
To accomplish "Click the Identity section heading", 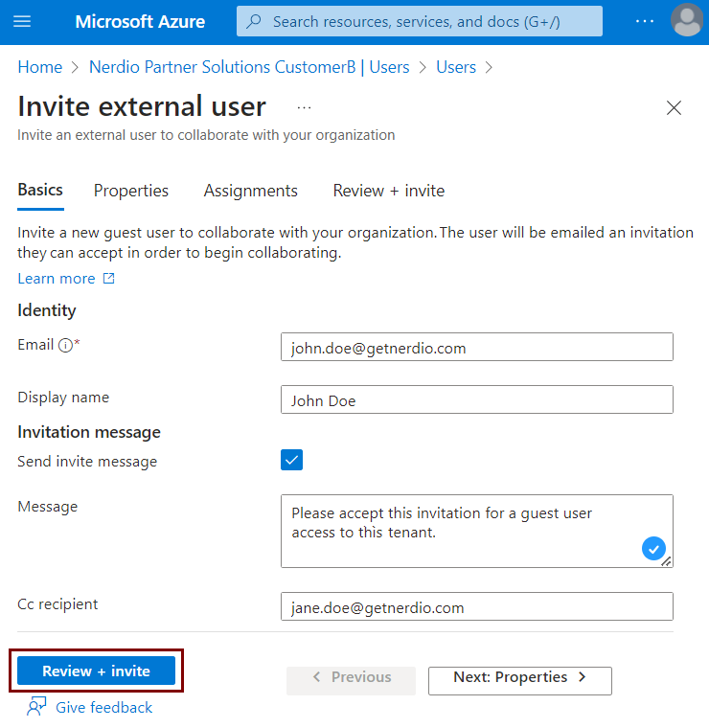I will (47, 310).
